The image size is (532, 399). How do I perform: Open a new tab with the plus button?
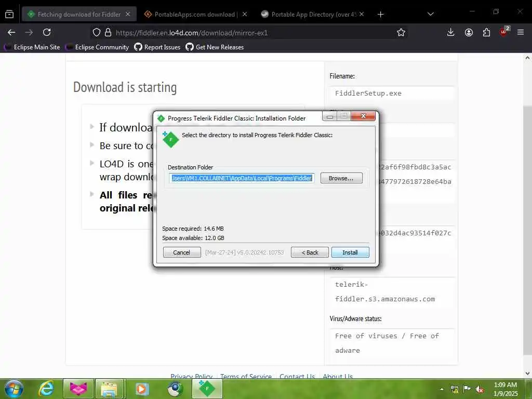tap(381, 14)
